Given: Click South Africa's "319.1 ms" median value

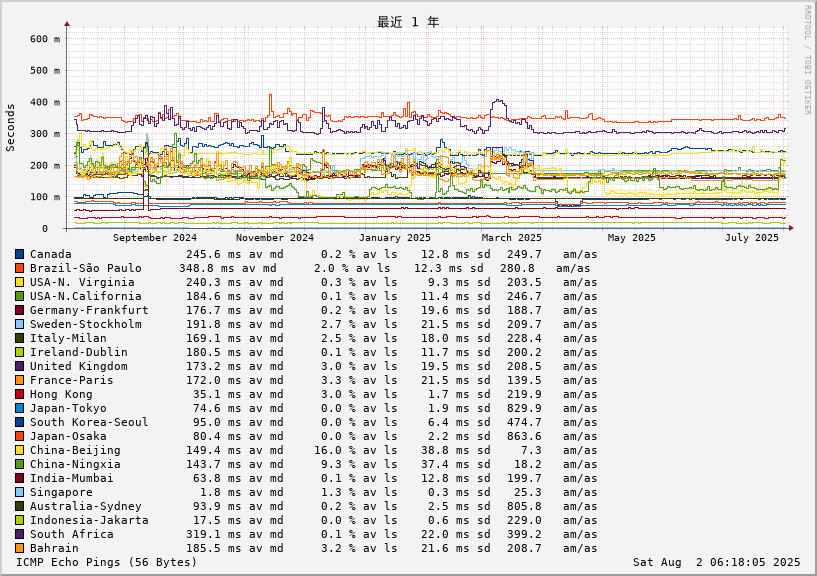Looking at the screenshot, I should [x=214, y=534].
